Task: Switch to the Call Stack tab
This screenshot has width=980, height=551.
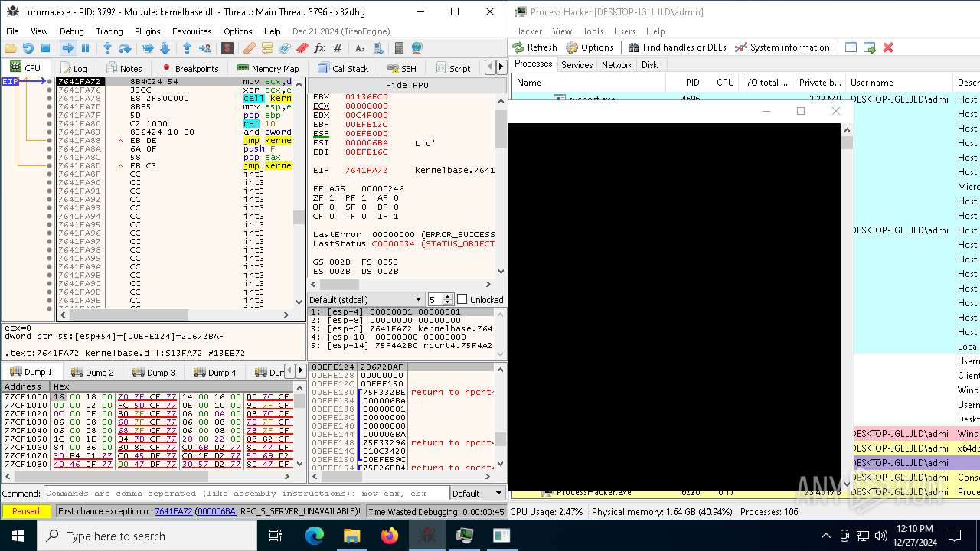Action: (343, 68)
